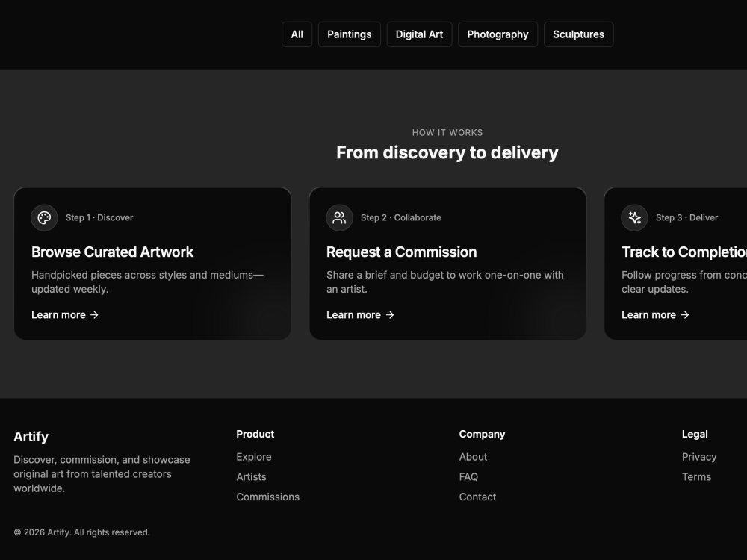Click the Browse Curated Artwork heading
Image resolution: width=747 pixels, height=560 pixels.
click(x=113, y=252)
